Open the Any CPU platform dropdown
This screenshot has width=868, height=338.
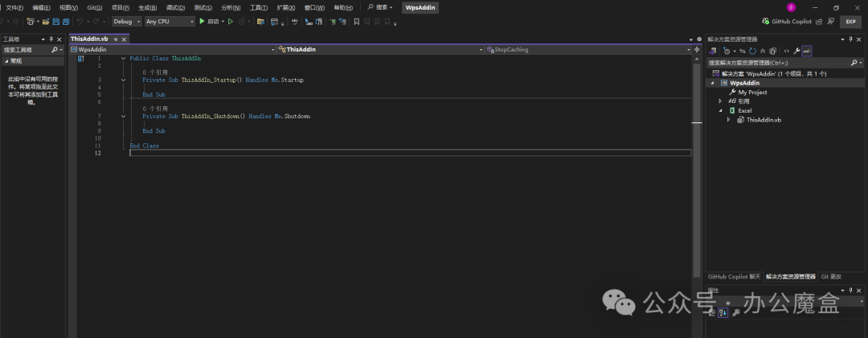click(170, 22)
